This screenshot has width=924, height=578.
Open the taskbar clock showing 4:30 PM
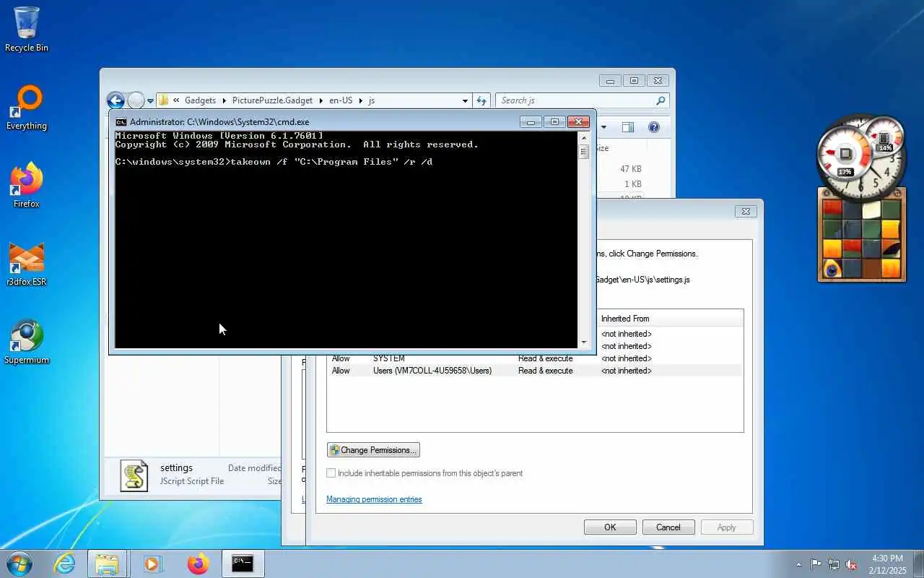tap(887, 564)
